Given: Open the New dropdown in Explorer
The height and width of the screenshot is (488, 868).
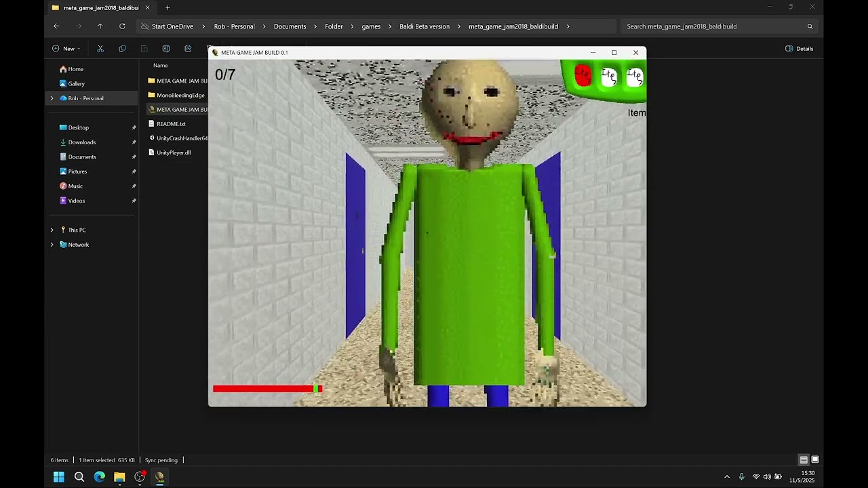Looking at the screenshot, I should (66, 49).
